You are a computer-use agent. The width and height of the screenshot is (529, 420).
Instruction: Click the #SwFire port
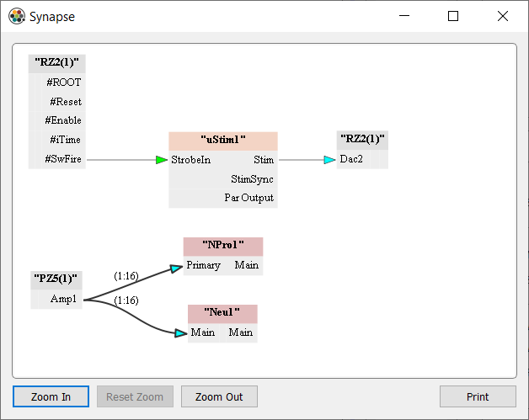pyautogui.click(x=63, y=159)
